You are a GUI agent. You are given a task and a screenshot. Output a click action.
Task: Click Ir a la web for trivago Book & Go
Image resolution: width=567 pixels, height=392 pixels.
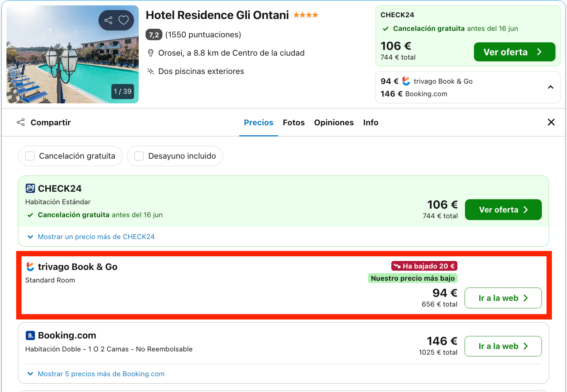503,298
